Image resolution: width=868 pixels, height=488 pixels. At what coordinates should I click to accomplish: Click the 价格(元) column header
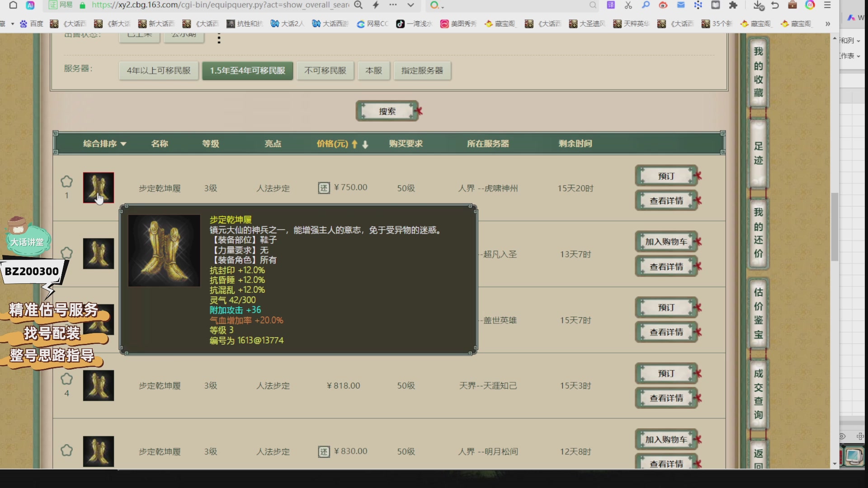click(332, 144)
